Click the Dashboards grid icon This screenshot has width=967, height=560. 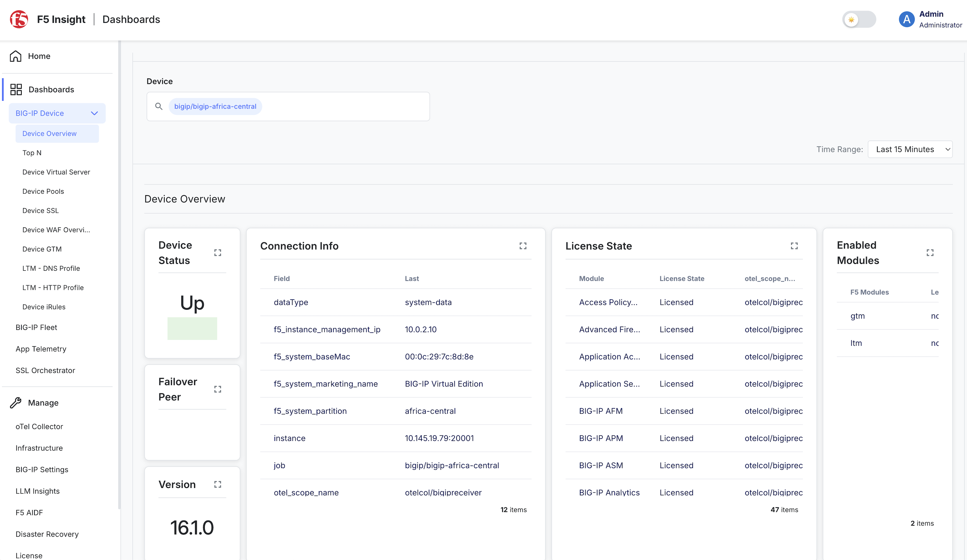pos(16,89)
